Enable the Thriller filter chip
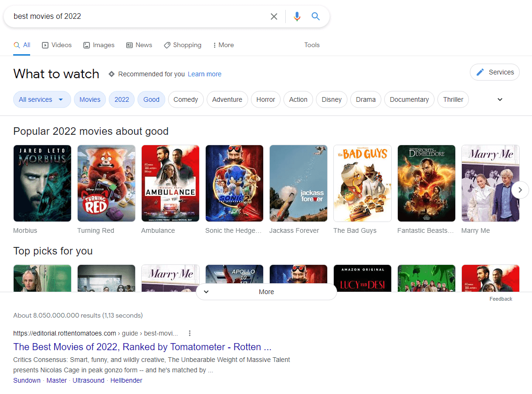This screenshot has height=394, width=532. pos(453,99)
